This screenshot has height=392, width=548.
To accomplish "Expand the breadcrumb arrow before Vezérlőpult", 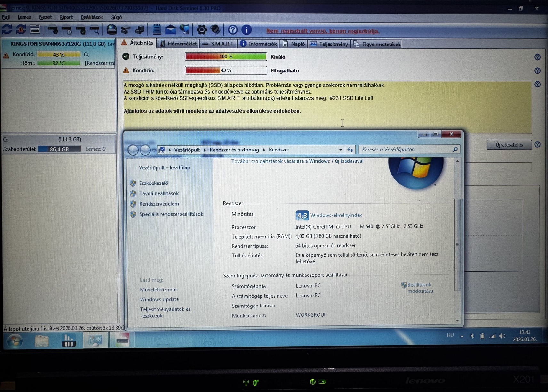I will click(x=170, y=150).
